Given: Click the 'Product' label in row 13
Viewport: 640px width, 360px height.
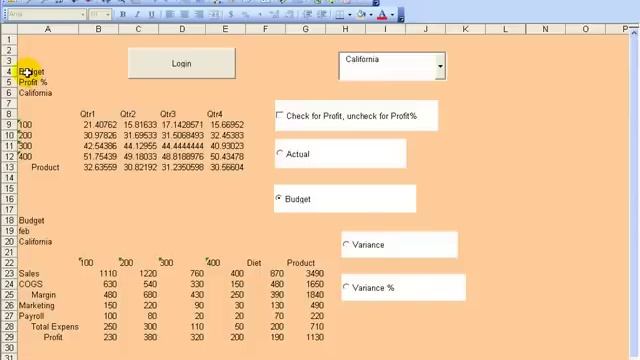Looking at the screenshot, I should click(45, 167).
